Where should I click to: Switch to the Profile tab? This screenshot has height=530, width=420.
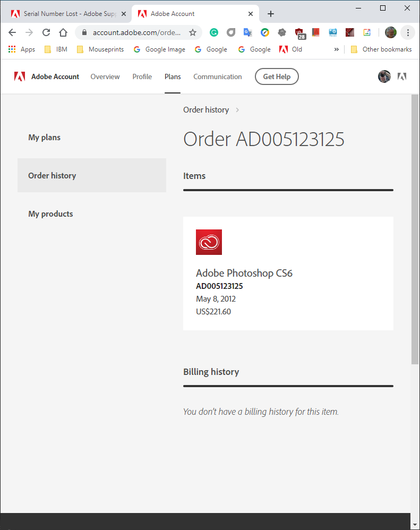pyautogui.click(x=142, y=76)
